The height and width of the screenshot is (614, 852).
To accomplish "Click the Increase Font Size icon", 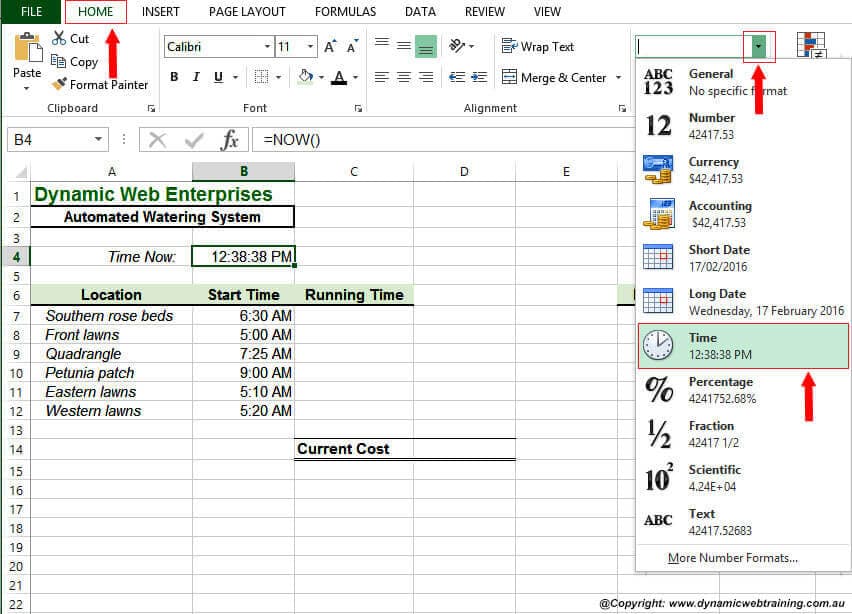I will click(x=328, y=44).
